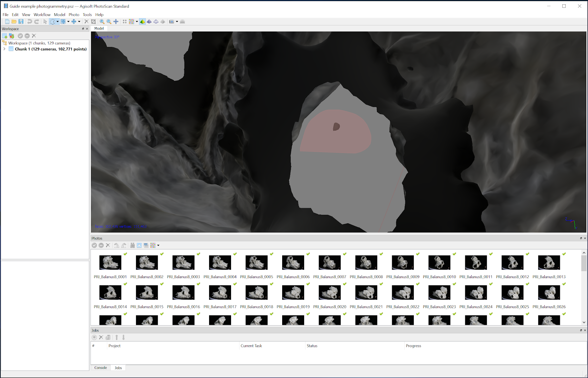
Task: Enable items with the Workspace check icon
Action: pos(20,36)
